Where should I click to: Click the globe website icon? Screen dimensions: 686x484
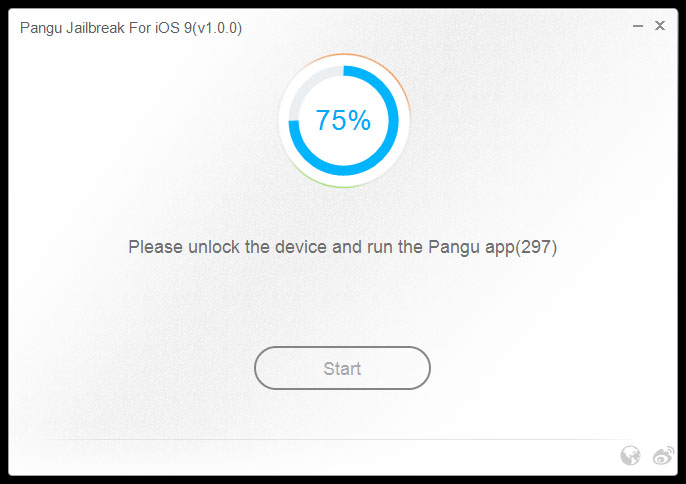click(630, 456)
